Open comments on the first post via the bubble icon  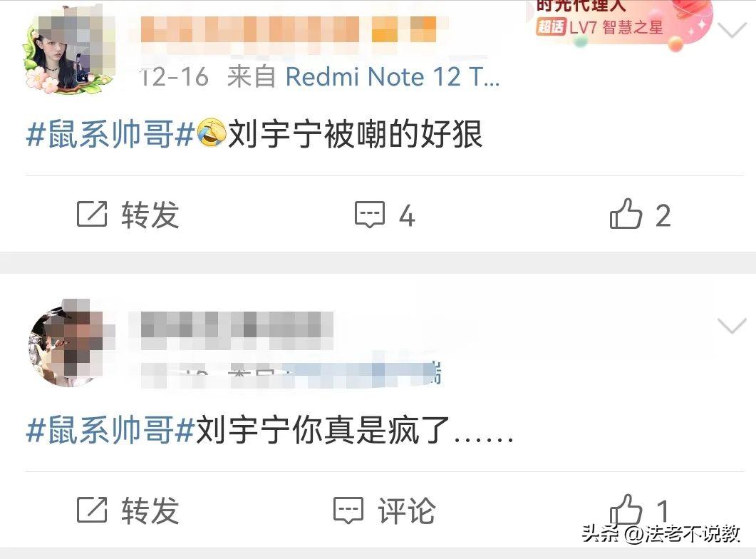370,214
